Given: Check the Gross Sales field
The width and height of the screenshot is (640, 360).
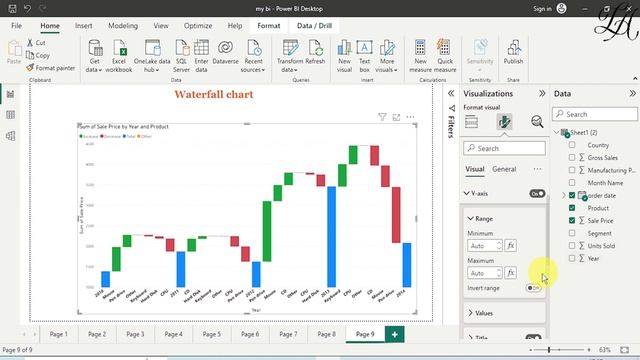Looking at the screenshot, I should pos(572,158).
